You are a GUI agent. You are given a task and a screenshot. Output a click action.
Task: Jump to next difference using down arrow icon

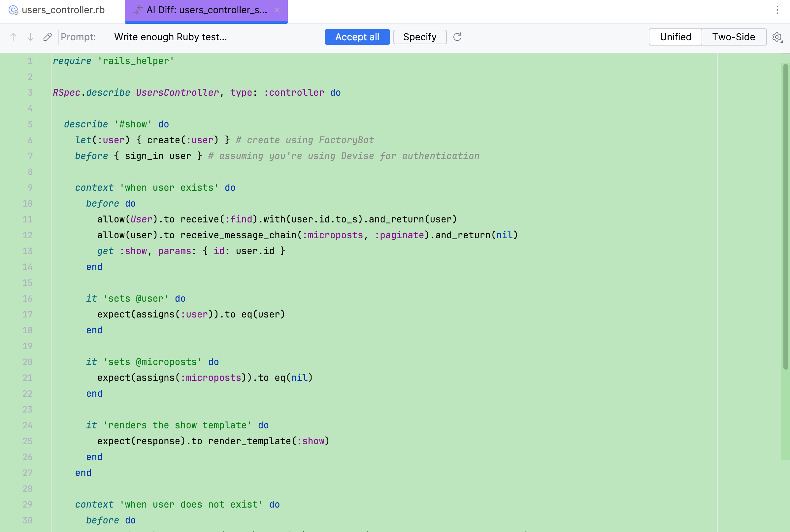coord(30,37)
